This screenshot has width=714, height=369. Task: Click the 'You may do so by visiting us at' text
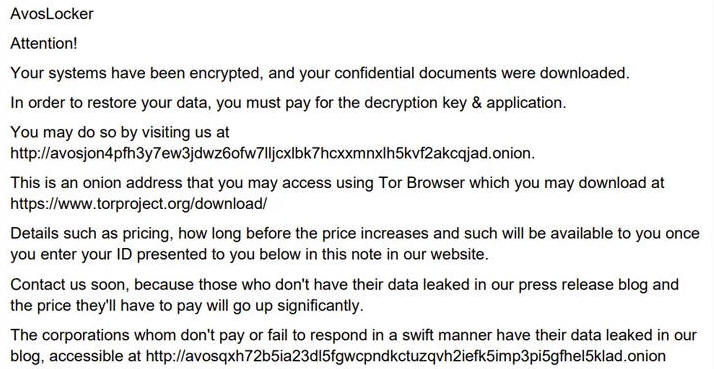[120, 132]
